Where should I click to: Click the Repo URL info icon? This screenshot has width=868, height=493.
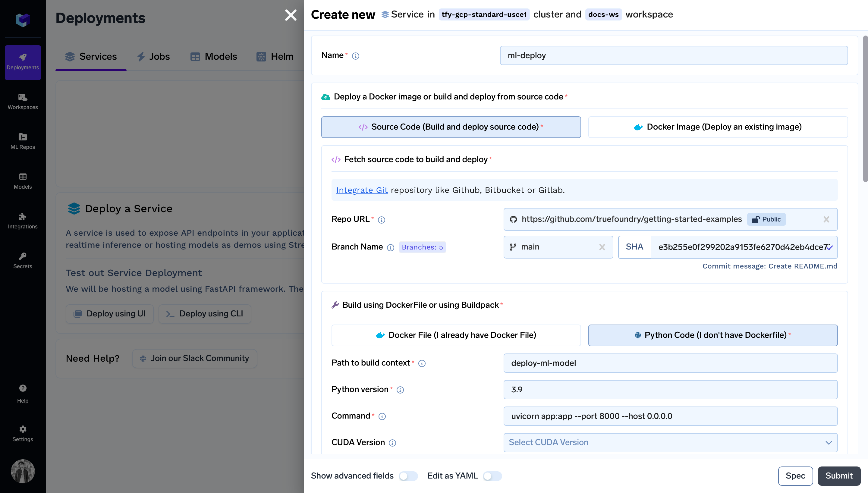point(382,220)
